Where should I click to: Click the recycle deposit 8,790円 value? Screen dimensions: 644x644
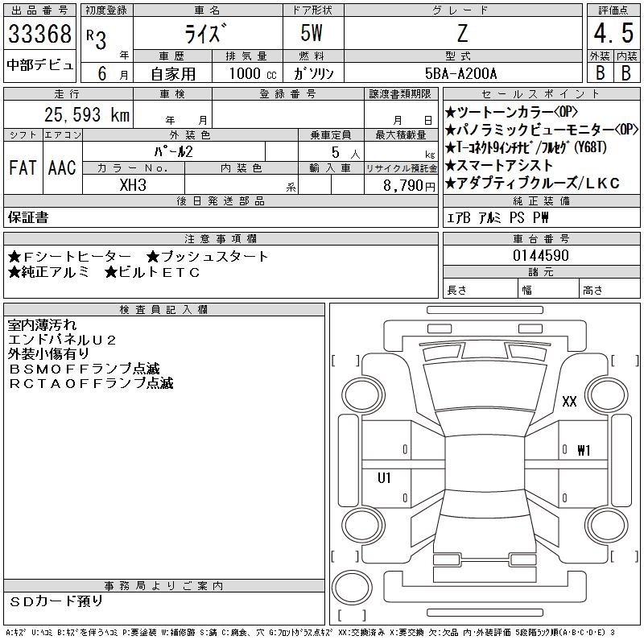pos(409,186)
